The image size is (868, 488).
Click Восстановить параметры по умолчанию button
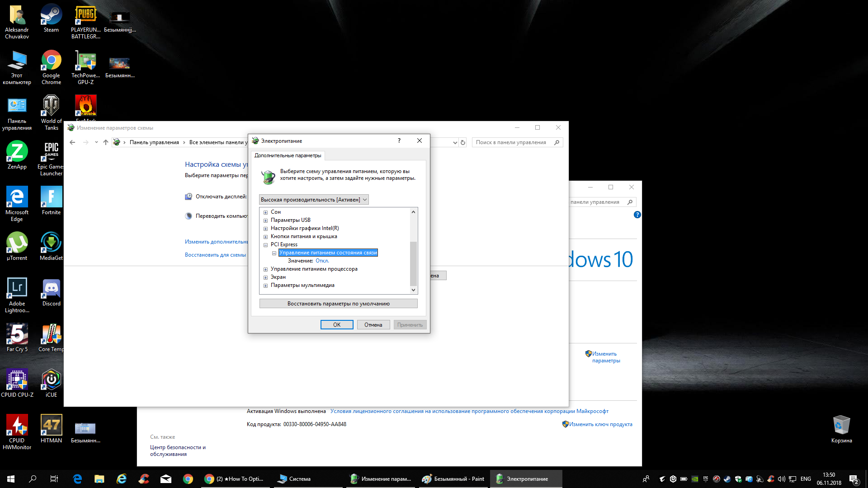(338, 304)
